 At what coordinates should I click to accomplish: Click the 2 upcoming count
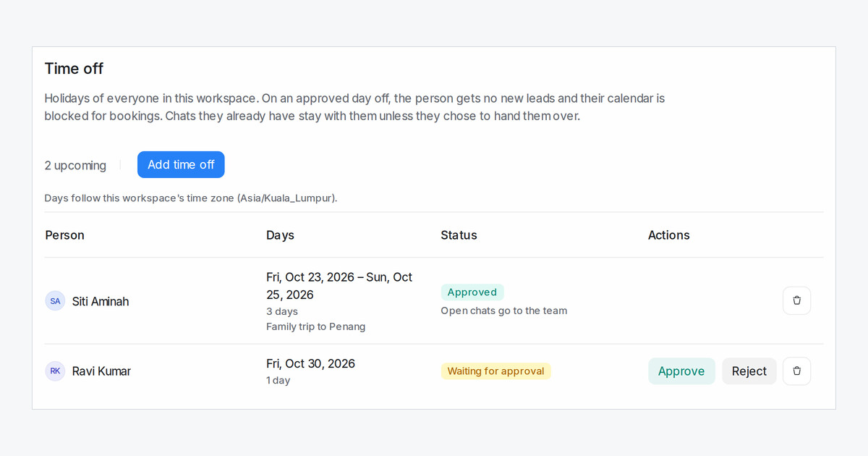[x=75, y=165]
